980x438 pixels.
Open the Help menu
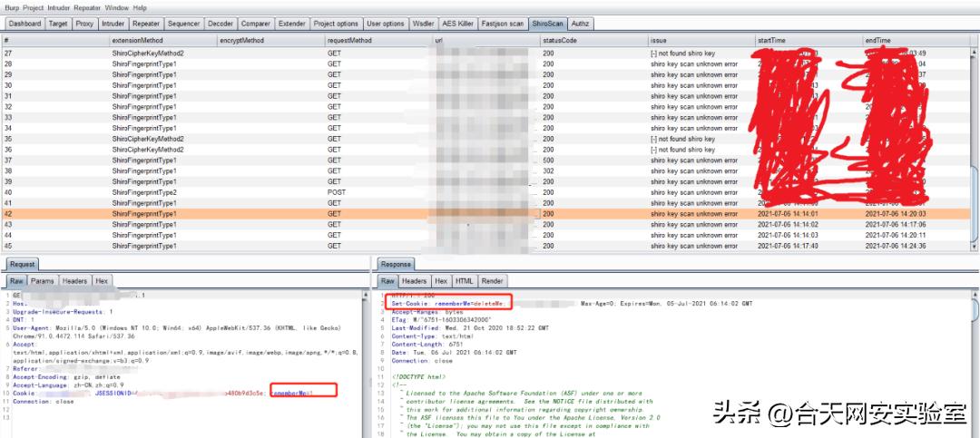[x=140, y=7]
